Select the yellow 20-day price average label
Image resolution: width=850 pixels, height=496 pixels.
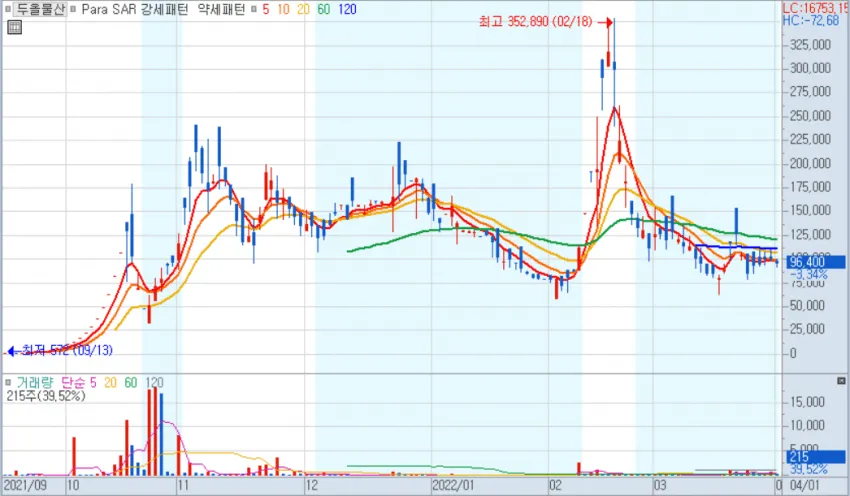coord(303,9)
